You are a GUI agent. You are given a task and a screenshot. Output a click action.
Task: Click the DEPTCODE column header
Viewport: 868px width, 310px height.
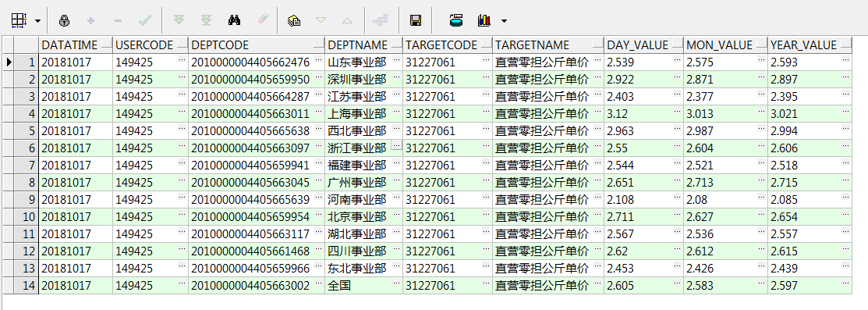(257, 45)
